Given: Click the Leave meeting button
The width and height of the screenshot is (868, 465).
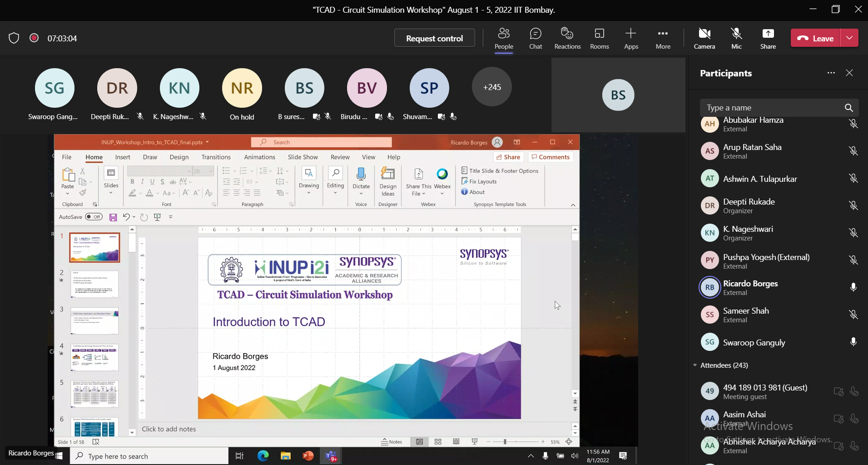Looking at the screenshot, I should pyautogui.click(x=816, y=38).
